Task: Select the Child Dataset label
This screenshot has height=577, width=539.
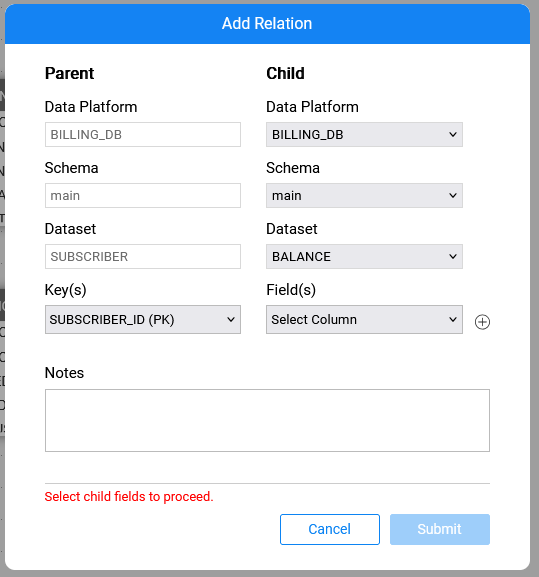Action: [292, 229]
